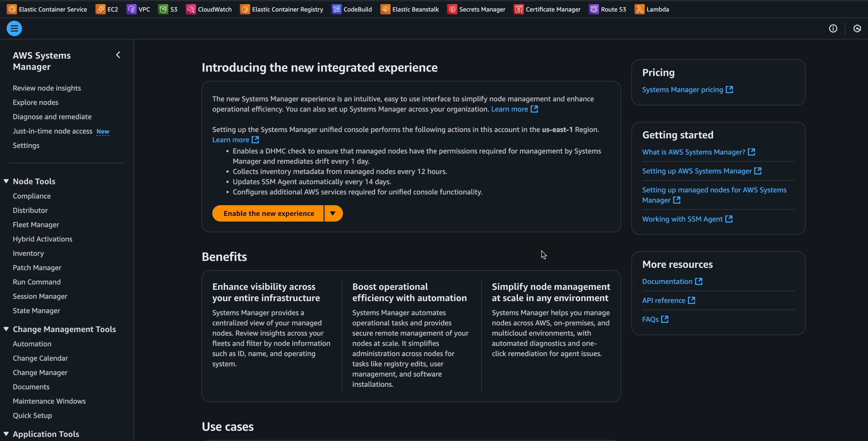
Task: Open Compliance page
Action: tap(32, 196)
